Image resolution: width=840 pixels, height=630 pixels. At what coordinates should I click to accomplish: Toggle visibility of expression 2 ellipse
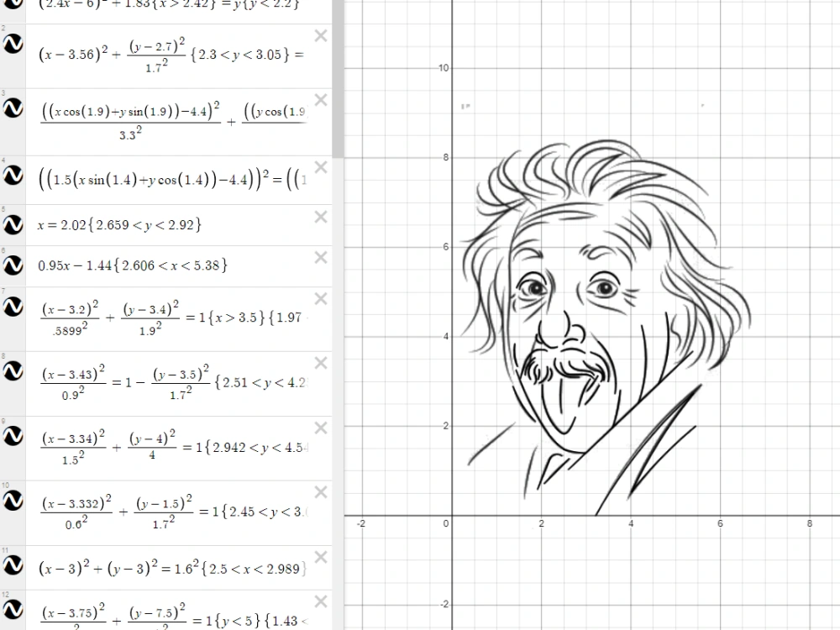[x=13, y=44]
